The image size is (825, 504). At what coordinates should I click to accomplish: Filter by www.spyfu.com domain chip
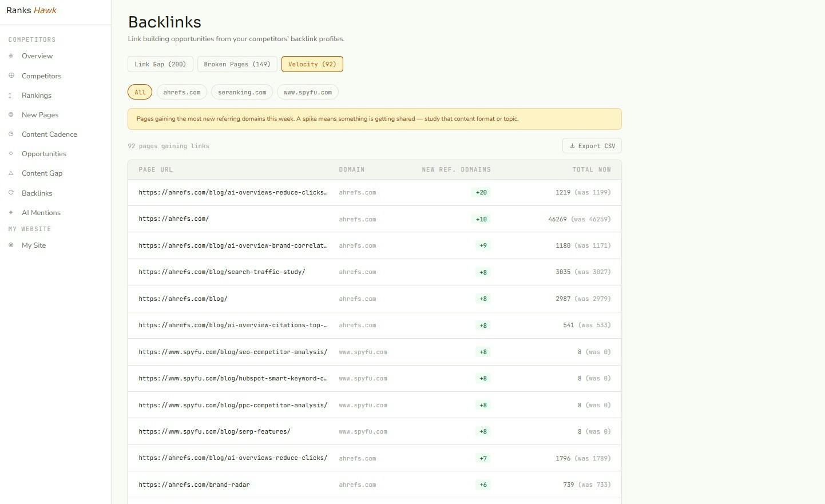coord(308,92)
